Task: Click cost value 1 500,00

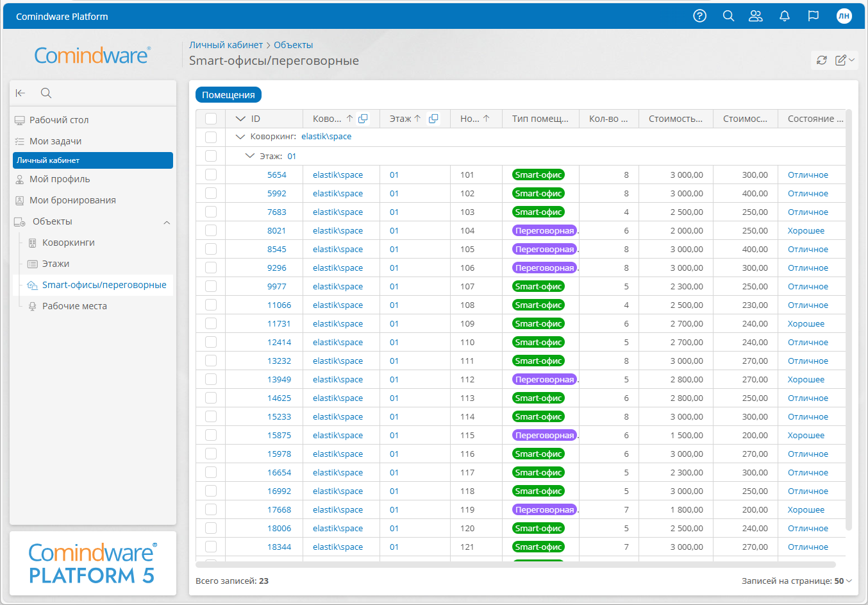Action: pos(687,435)
